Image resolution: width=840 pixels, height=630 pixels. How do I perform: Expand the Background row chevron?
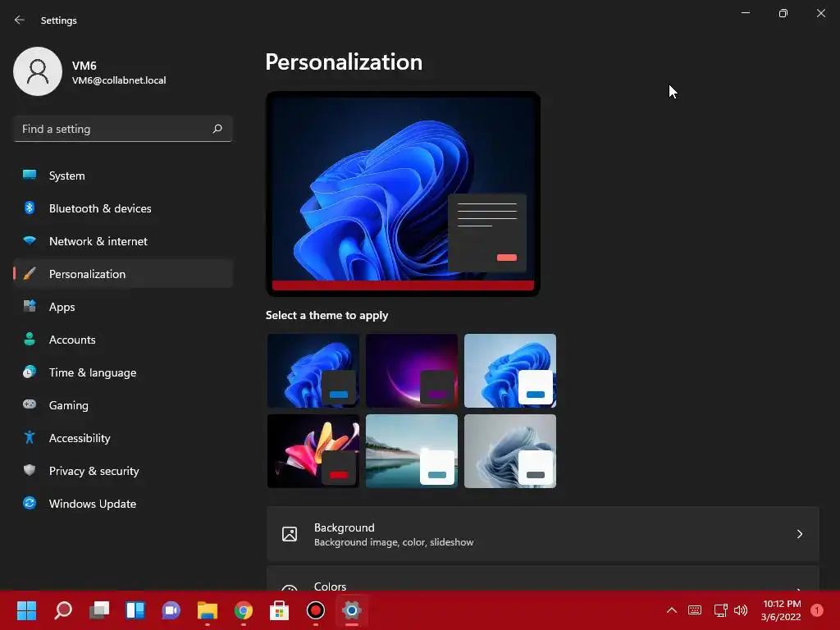click(799, 534)
